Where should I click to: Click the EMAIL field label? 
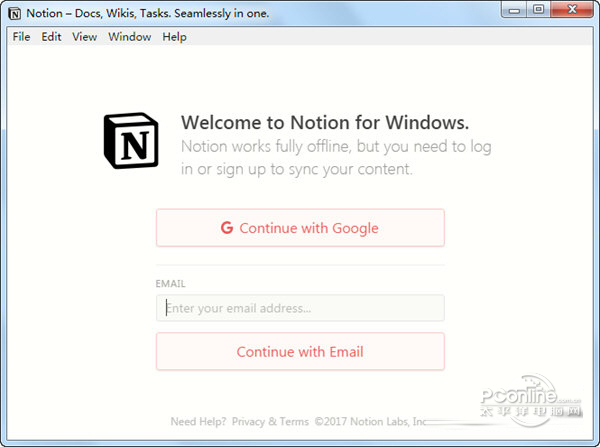170,284
